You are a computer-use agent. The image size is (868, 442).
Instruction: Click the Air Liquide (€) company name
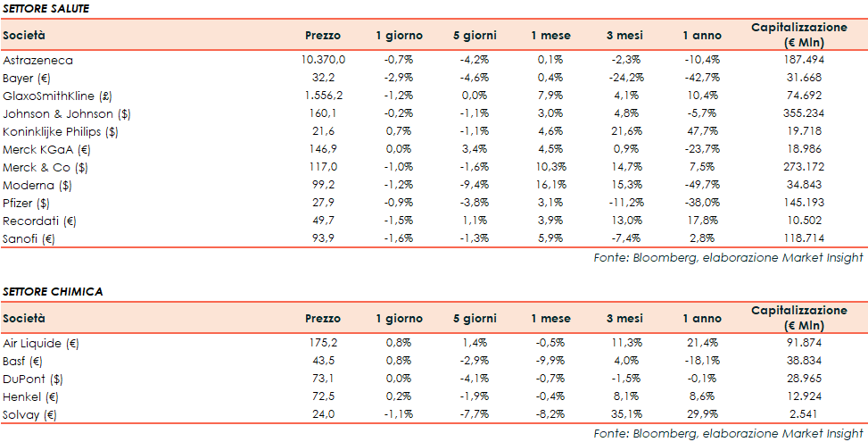coord(41,343)
